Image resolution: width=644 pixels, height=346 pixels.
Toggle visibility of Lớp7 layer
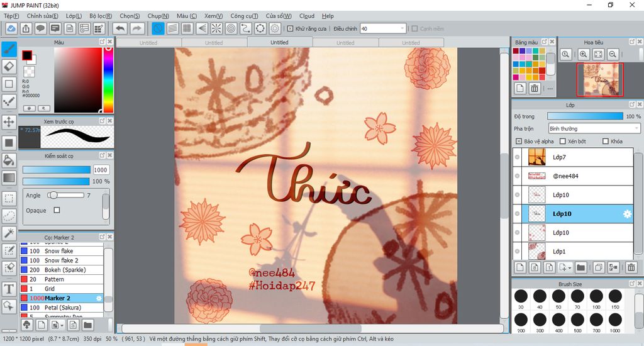[x=517, y=157]
